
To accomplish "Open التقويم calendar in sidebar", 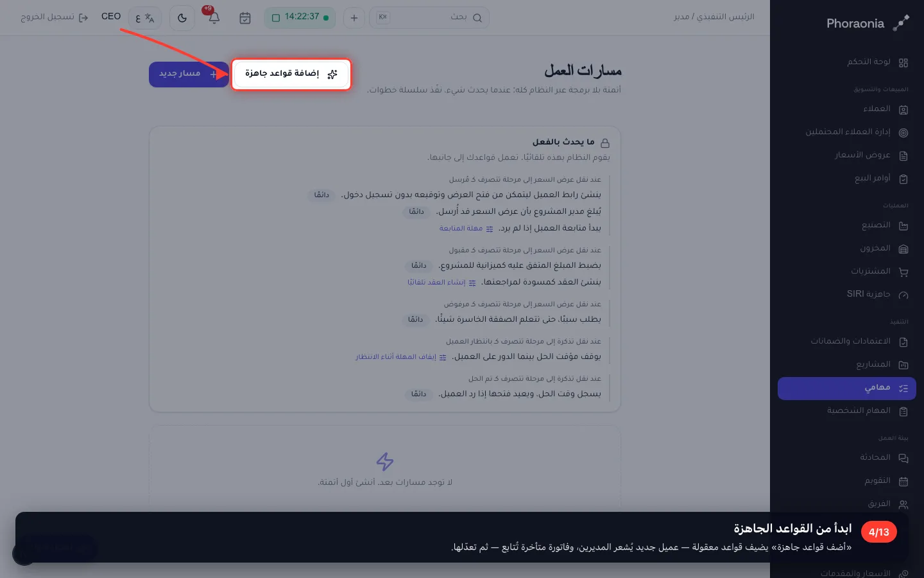I will click(847, 481).
